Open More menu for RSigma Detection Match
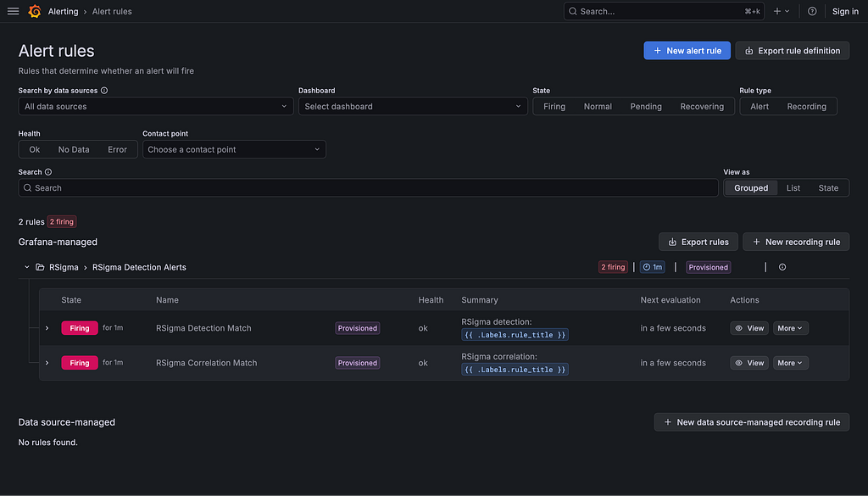The image size is (868, 496). pyautogui.click(x=790, y=328)
